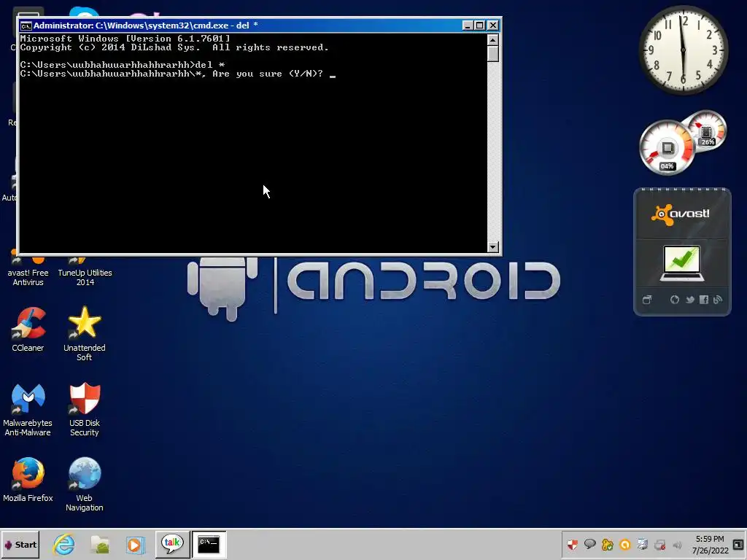The image size is (747, 560).
Task: Open the cmd window system menu icon
Action: [x=26, y=26]
